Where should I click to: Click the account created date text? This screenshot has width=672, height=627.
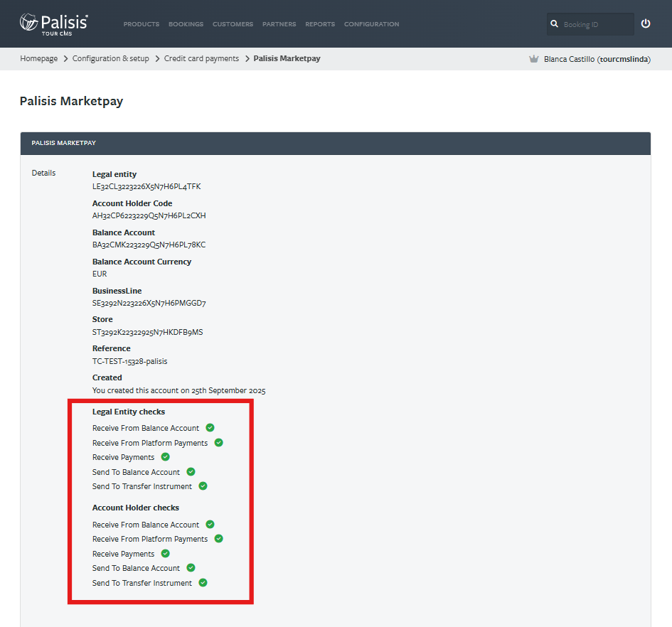178,390
